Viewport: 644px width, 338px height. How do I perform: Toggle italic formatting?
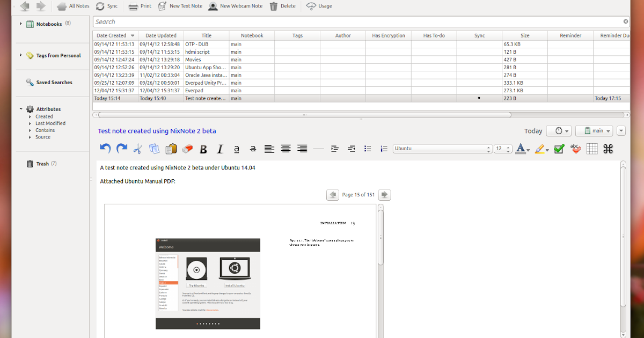220,149
